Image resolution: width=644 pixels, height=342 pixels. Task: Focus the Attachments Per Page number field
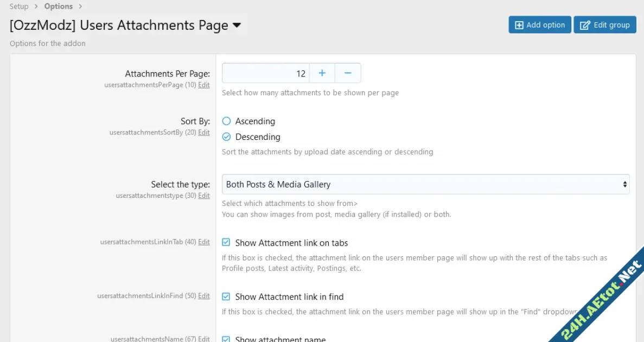tap(266, 73)
